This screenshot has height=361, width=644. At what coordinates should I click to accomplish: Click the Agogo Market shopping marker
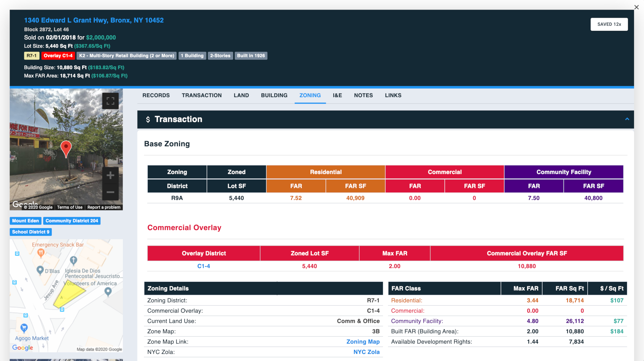(24, 328)
